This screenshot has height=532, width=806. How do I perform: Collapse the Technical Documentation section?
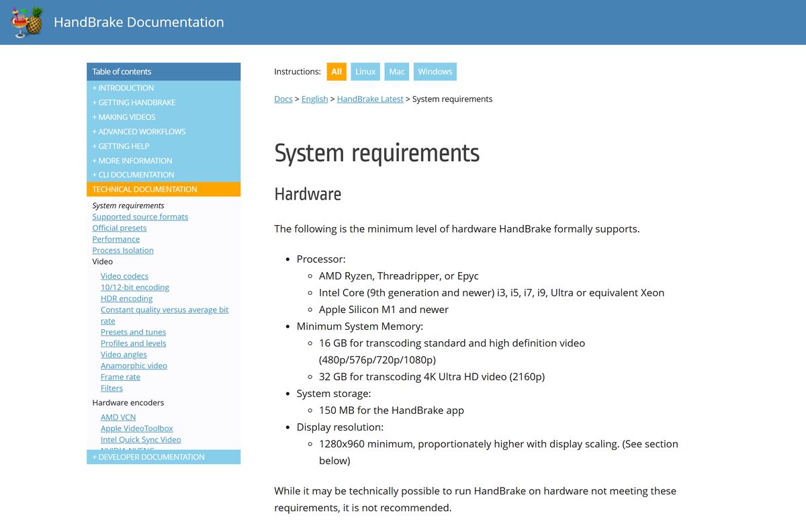click(x=163, y=189)
